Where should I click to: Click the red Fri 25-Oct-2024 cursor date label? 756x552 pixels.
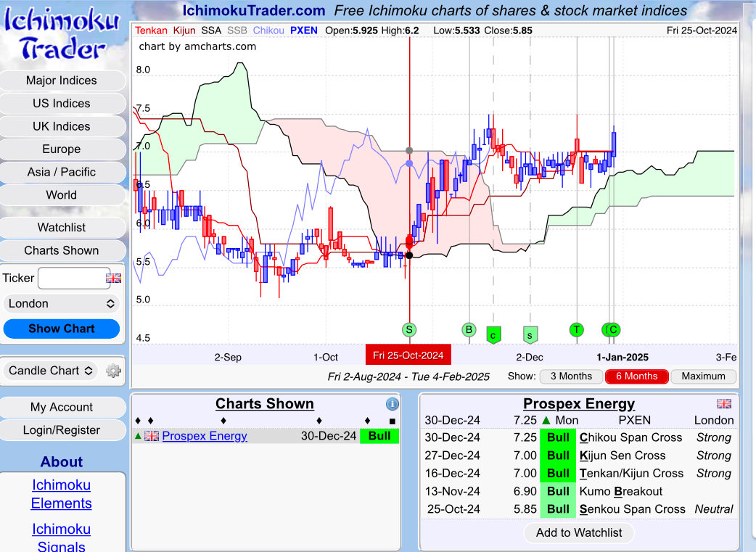coord(408,355)
